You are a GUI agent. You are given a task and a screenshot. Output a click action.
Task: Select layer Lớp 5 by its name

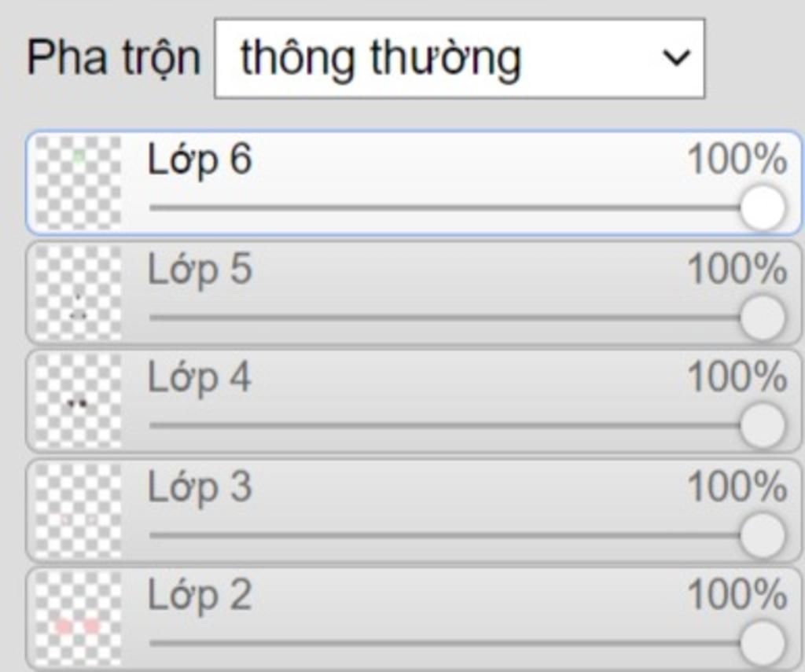[200, 270]
